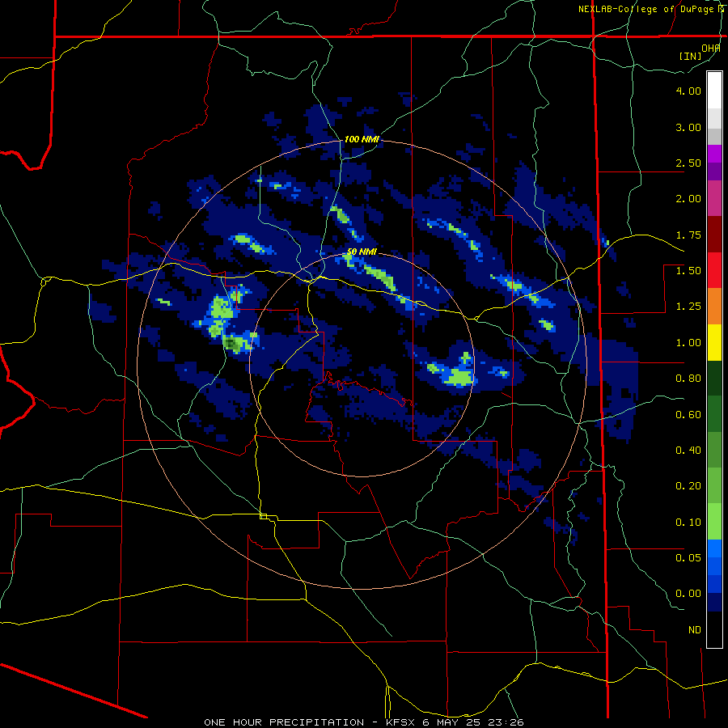Click the '0.80' legend value
This screenshot has width=728, height=728.
pos(688,379)
